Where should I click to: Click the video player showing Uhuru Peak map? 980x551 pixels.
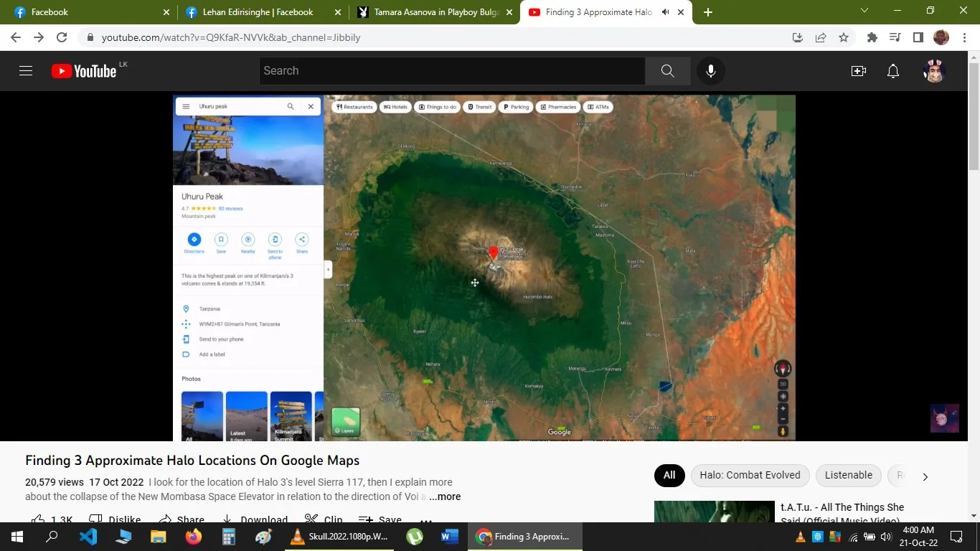pos(484,268)
